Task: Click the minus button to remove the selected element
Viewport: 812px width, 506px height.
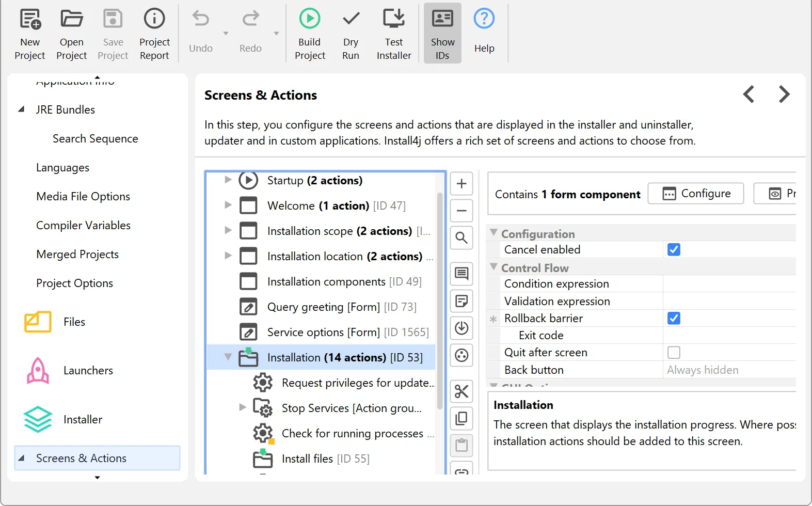Action: 461,211
